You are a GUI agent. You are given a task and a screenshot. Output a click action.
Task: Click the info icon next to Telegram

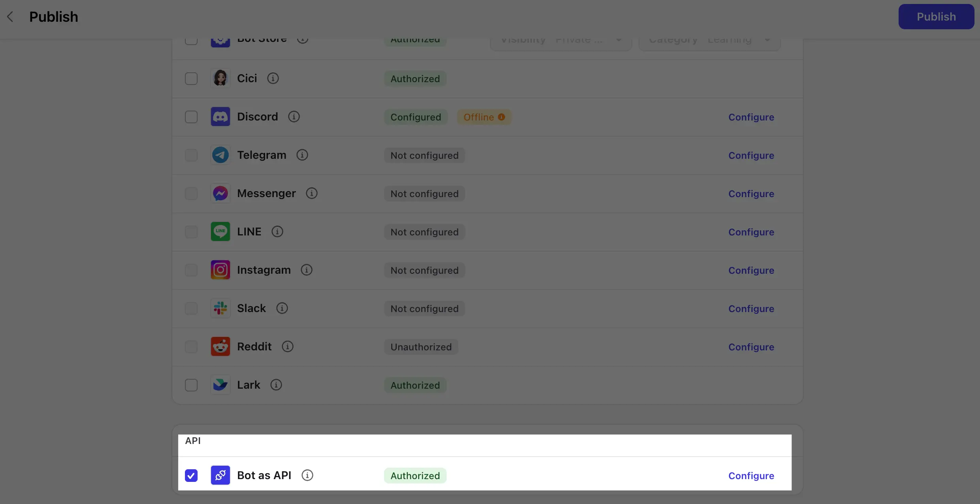click(302, 155)
